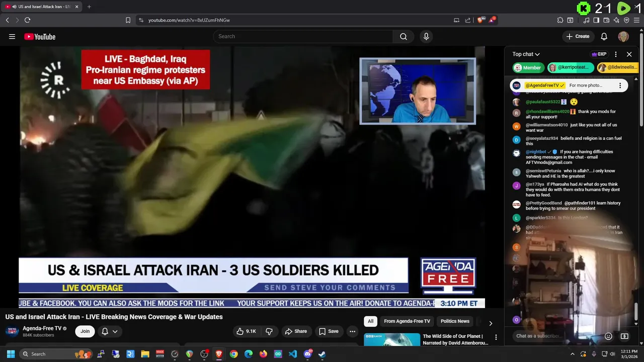Open the Member chip in chat ticker
This screenshot has width=644, height=362.
coord(527,67)
